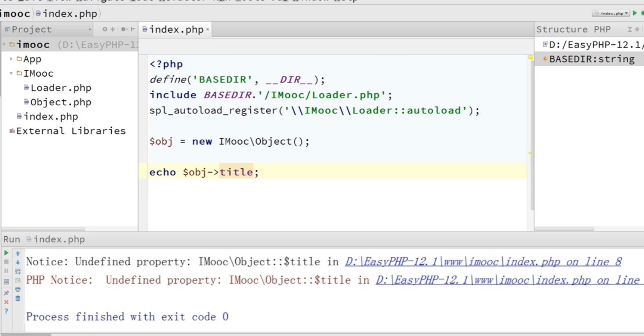This screenshot has height=336, width=644.
Task: Click 'BASEDIR' string in define line
Action: point(223,80)
